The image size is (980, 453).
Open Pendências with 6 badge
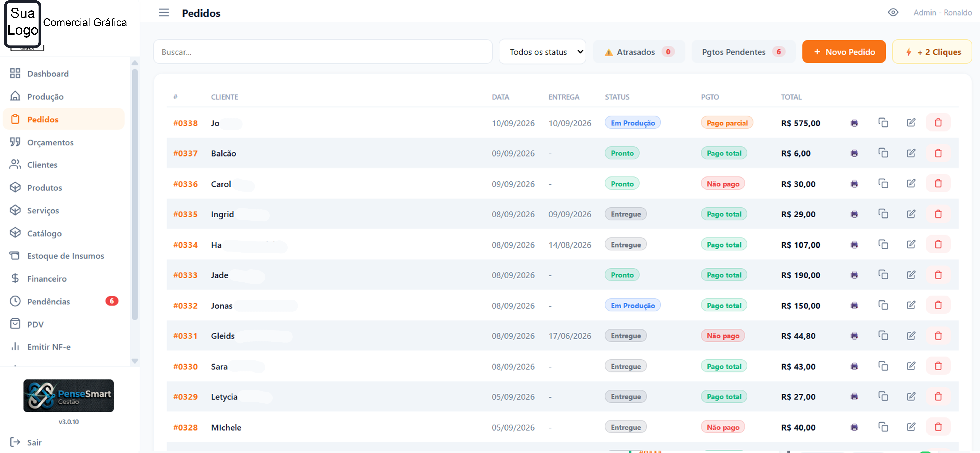(x=64, y=302)
